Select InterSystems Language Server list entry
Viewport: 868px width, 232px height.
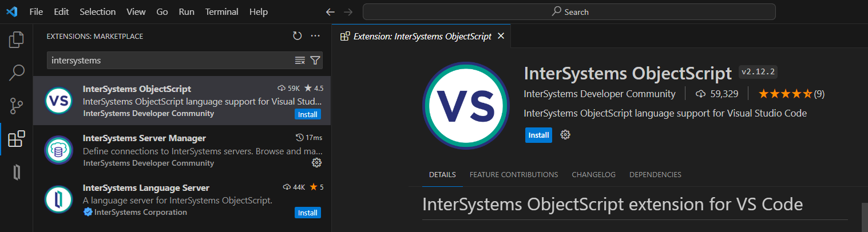(x=182, y=199)
